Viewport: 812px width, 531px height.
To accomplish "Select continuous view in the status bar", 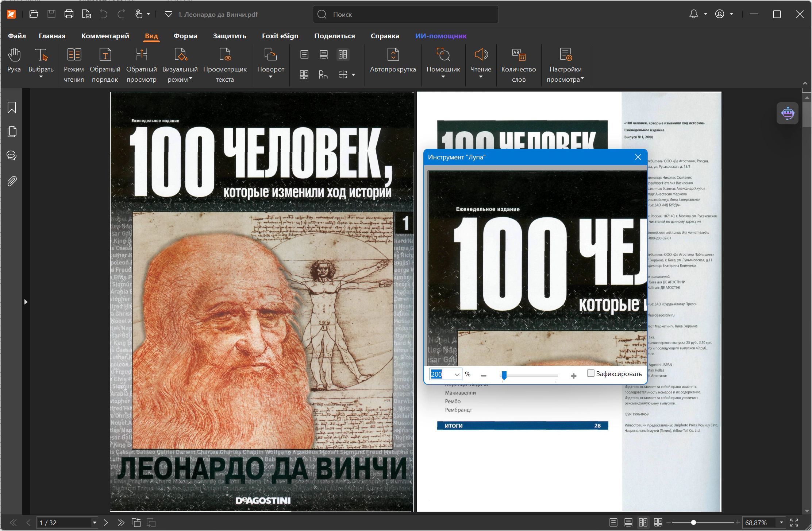I will click(x=628, y=523).
